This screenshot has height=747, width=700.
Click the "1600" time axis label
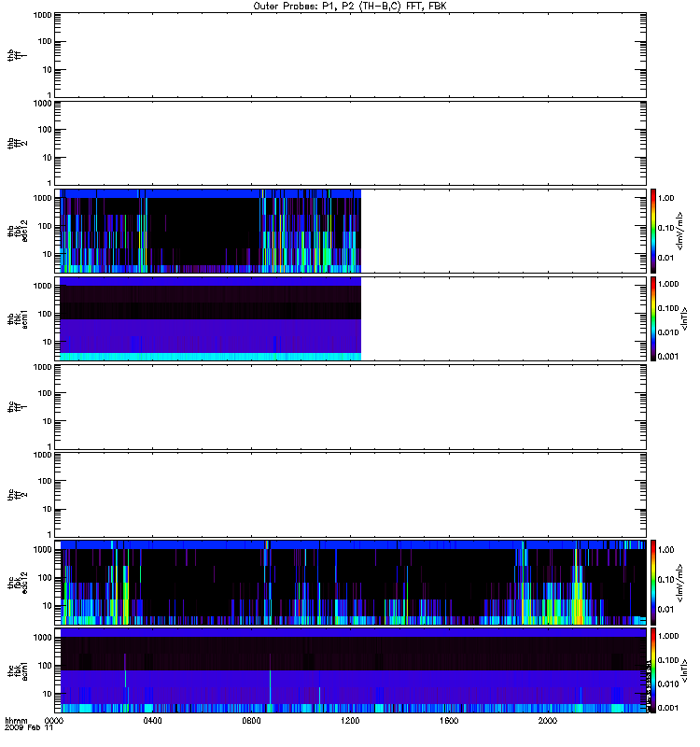[x=449, y=721]
